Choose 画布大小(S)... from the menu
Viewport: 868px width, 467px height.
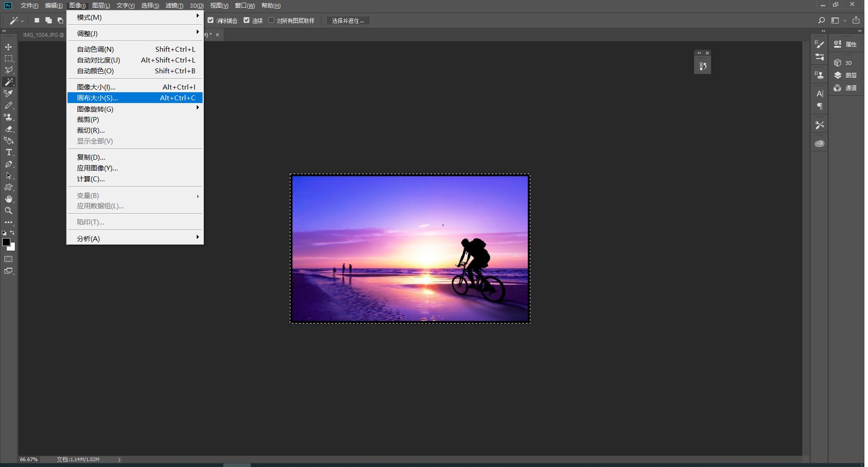(x=135, y=98)
